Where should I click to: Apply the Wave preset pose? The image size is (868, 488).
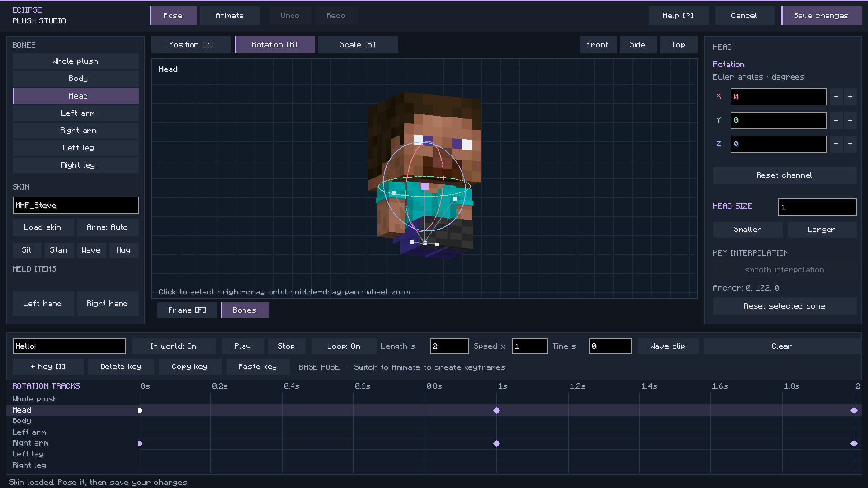click(x=91, y=250)
